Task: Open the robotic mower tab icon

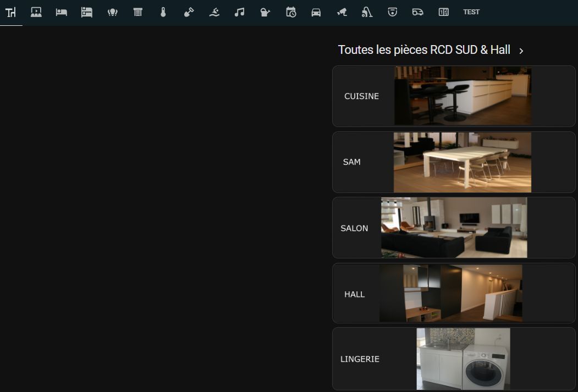Action: tap(418, 12)
